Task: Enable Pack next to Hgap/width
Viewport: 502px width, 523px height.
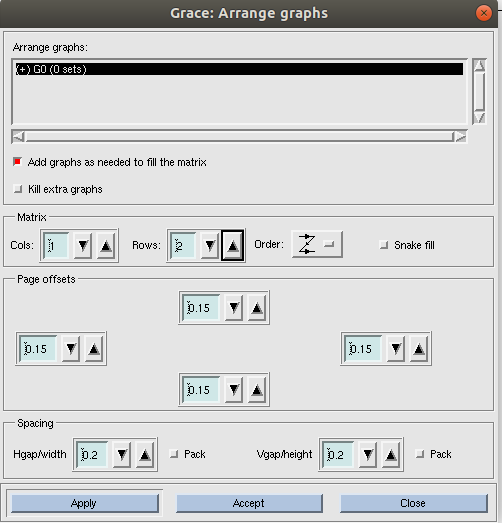Action: (x=174, y=454)
